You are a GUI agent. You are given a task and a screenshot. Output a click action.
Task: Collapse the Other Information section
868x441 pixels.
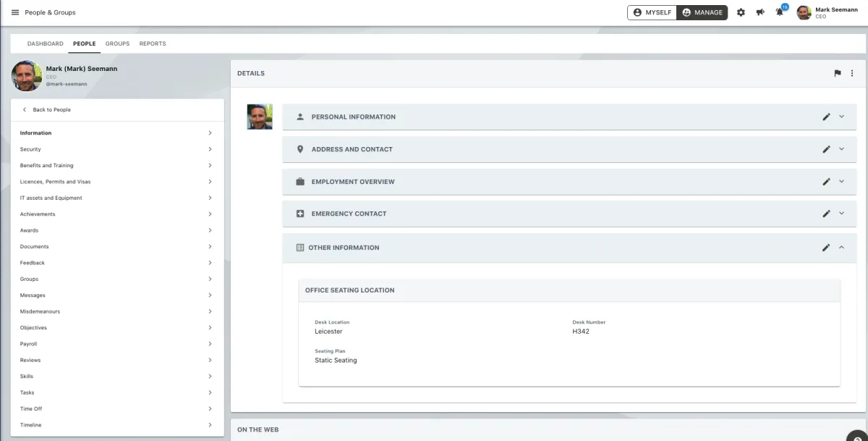tap(841, 248)
